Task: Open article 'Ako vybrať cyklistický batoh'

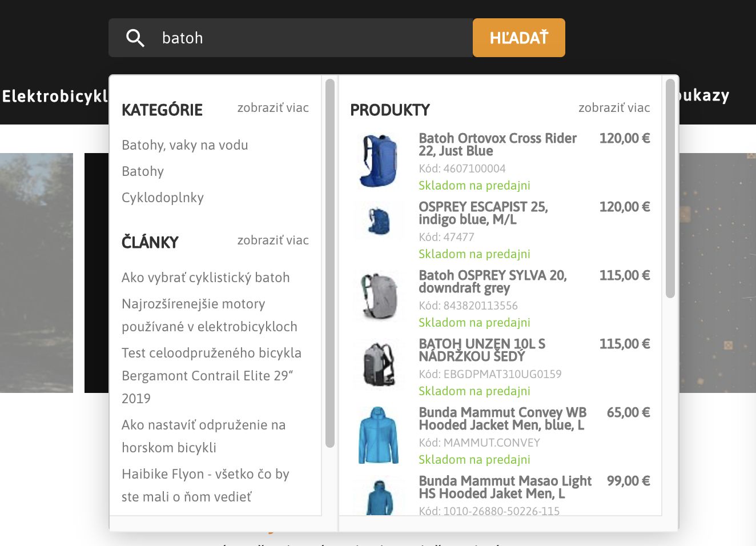Action: (x=206, y=278)
